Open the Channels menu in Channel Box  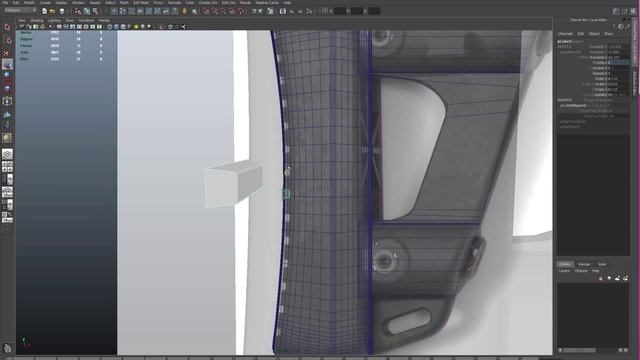pos(565,33)
